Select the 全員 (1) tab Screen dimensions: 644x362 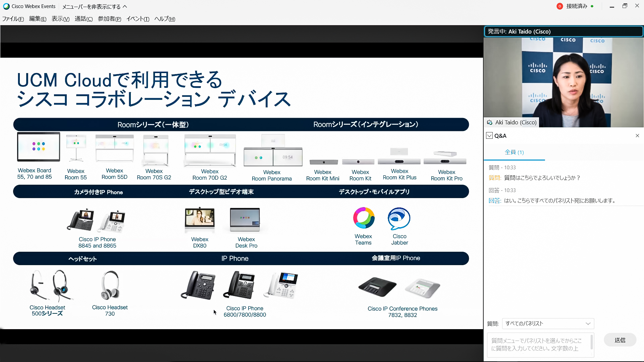tap(514, 152)
